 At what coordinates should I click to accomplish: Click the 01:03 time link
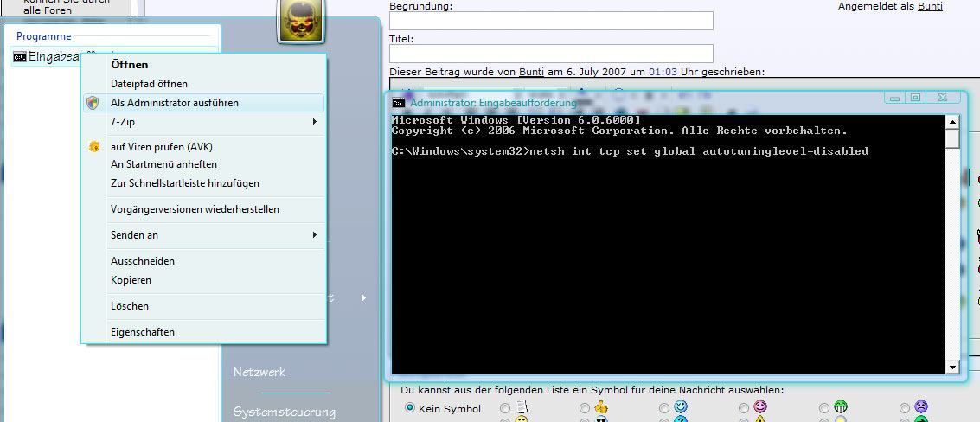coord(663,72)
